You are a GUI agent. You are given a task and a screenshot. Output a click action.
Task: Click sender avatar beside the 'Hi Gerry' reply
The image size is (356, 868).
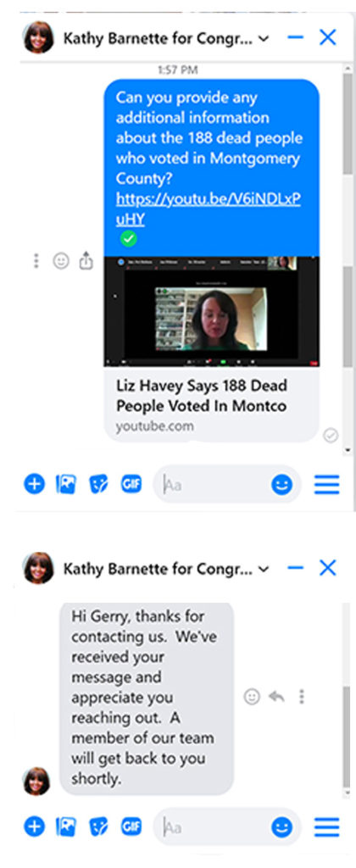tap(36, 781)
